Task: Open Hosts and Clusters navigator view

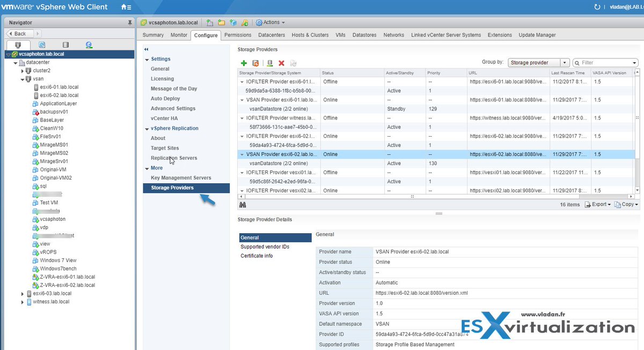Action: (19, 45)
